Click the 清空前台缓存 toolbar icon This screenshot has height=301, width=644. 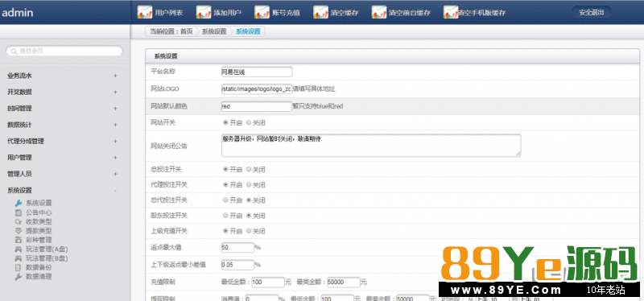pyautogui.click(x=379, y=12)
